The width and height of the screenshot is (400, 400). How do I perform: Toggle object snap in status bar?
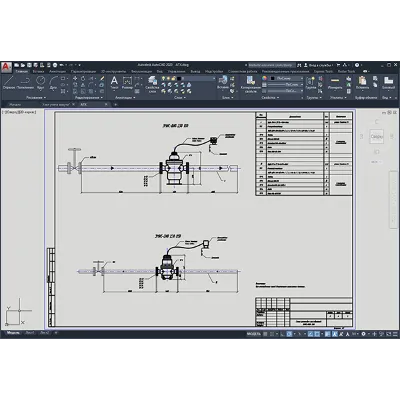click(317, 334)
